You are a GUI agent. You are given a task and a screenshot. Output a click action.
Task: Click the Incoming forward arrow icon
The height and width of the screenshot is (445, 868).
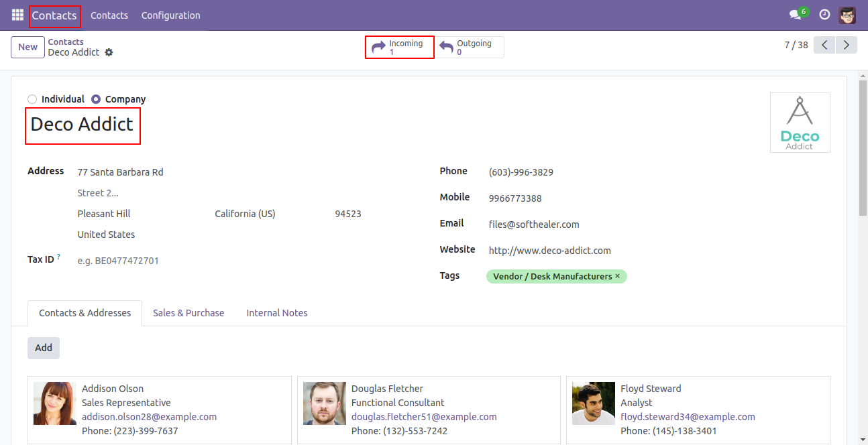pyautogui.click(x=379, y=48)
